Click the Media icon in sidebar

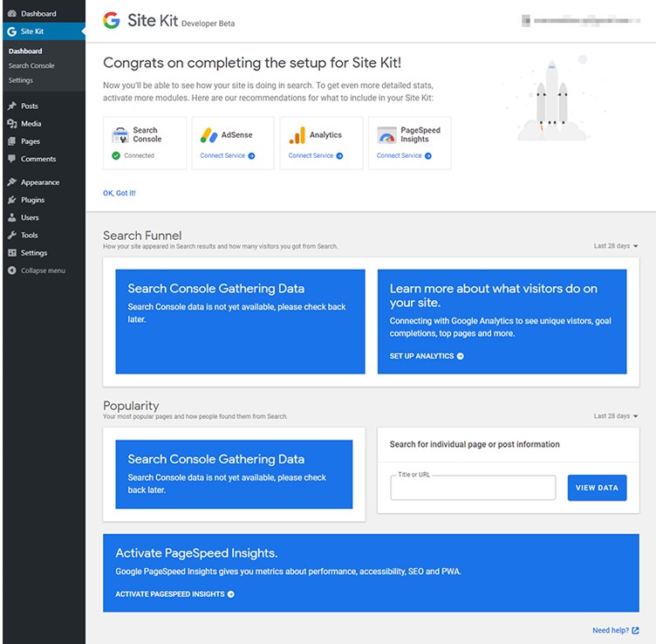click(x=11, y=123)
